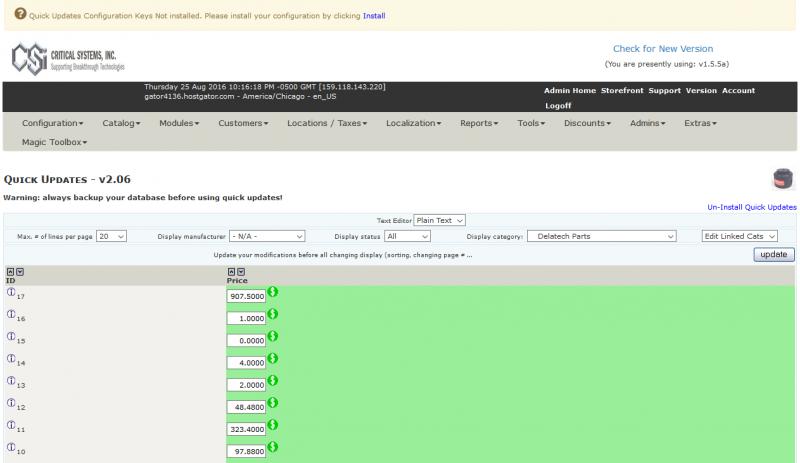Open the Magic Toolbox menu

point(54,142)
